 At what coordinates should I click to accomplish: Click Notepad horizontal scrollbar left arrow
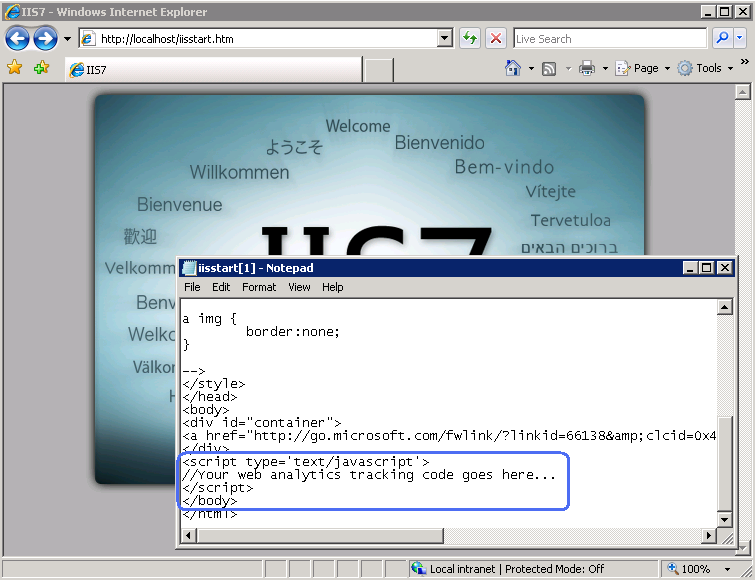tap(189, 535)
